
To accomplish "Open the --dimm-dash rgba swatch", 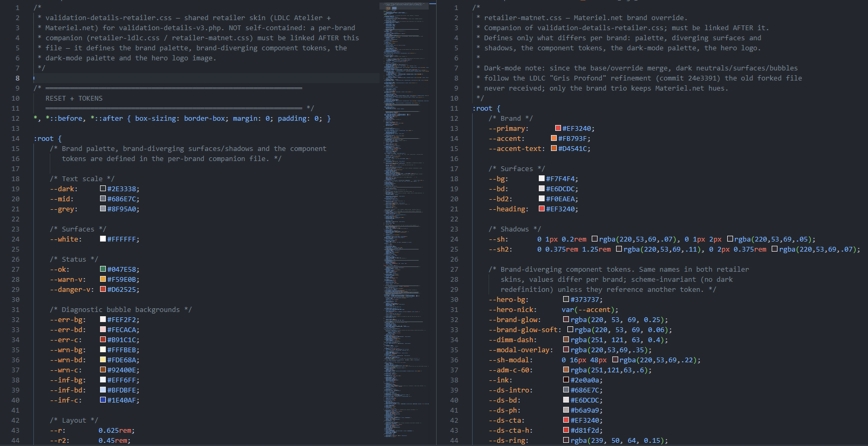I will [566, 340].
